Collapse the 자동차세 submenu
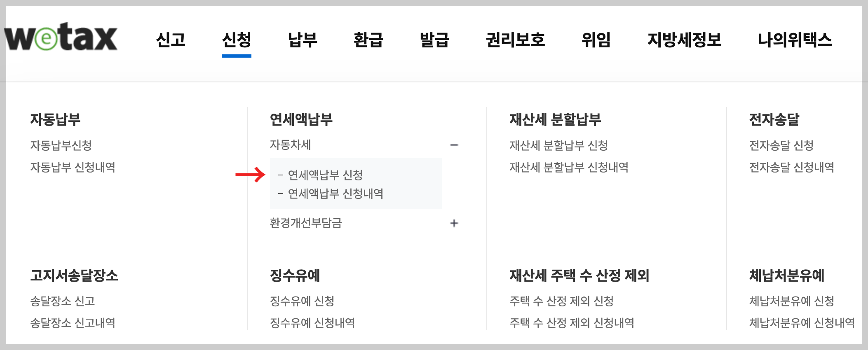This screenshot has width=868, height=350. (x=453, y=145)
